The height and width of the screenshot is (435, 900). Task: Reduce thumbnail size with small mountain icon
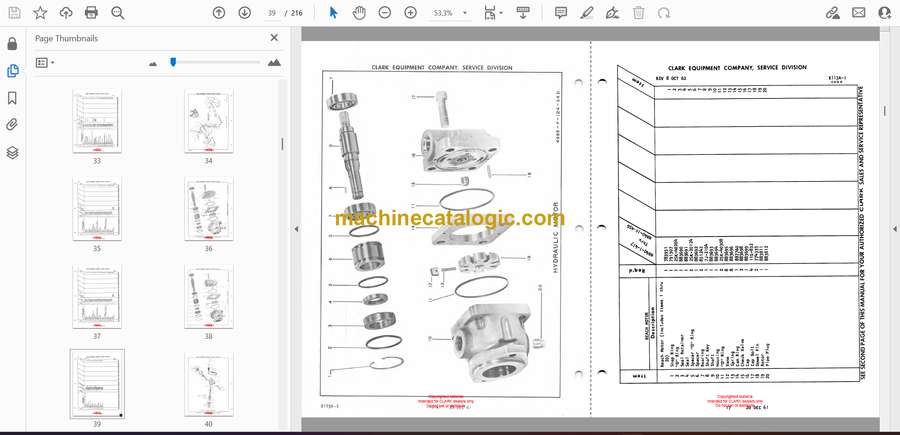pos(153,64)
